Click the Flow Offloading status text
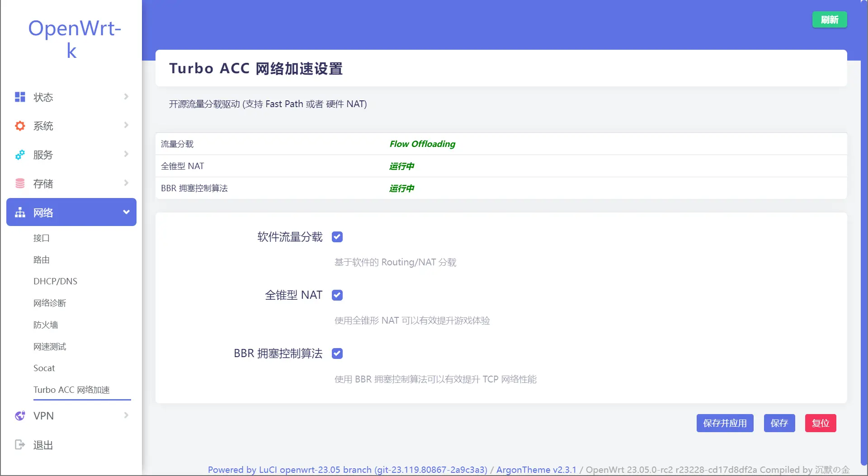868x476 pixels. (422, 144)
